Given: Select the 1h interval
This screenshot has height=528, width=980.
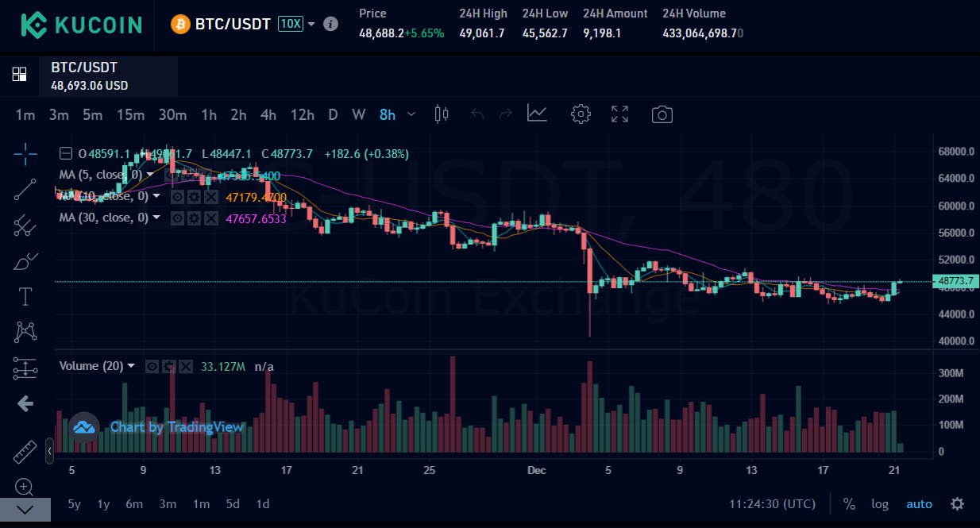Looking at the screenshot, I should pyautogui.click(x=209, y=114).
